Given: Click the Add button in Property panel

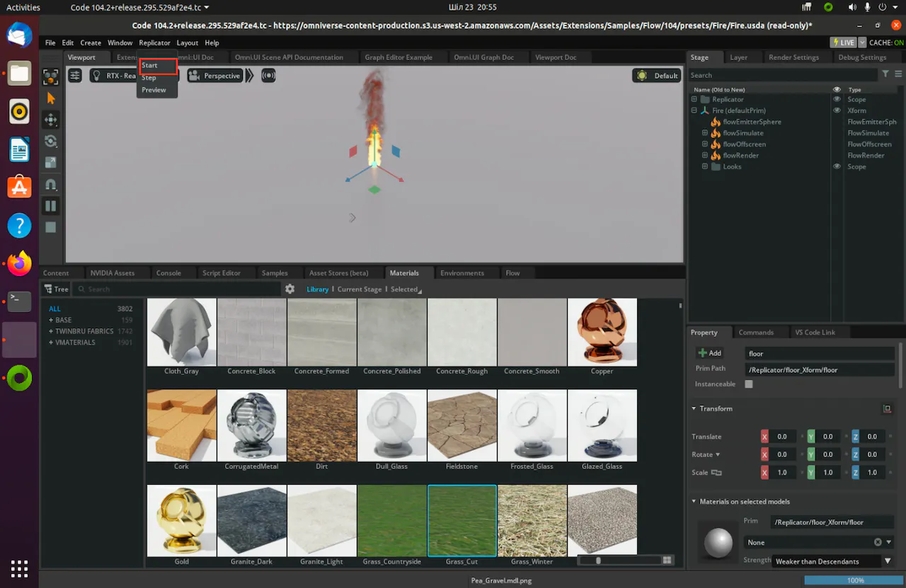Looking at the screenshot, I should 710,353.
